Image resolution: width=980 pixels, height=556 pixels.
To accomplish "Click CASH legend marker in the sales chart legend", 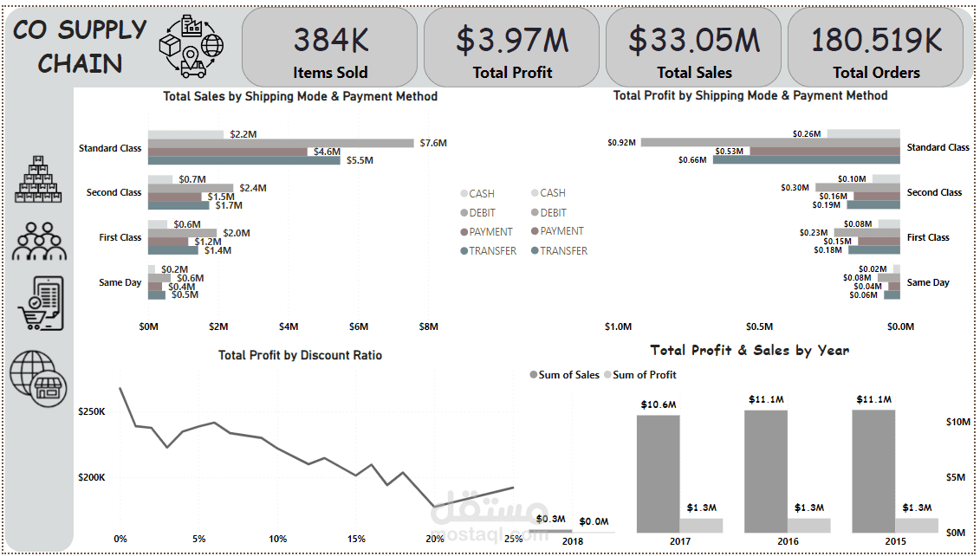I will point(464,194).
